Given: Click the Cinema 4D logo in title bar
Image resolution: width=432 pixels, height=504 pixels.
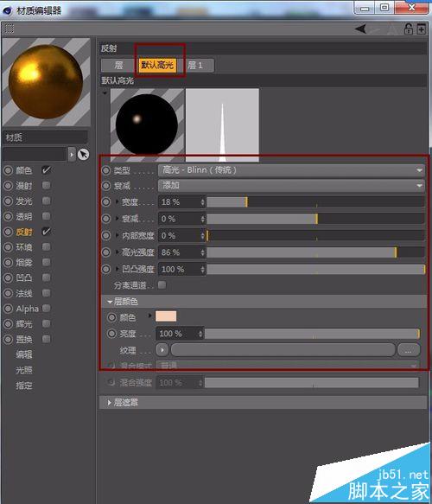Looking at the screenshot, I should (8, 10).
